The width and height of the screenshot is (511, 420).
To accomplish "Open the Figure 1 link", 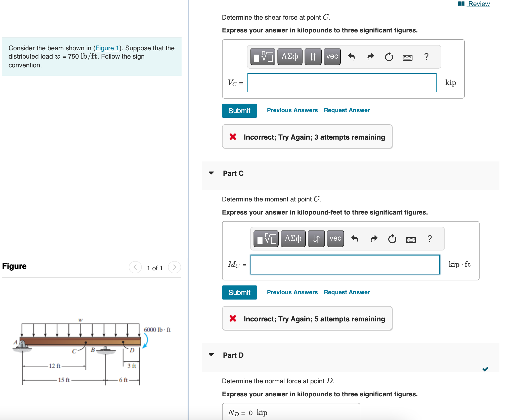I will (107, 48).
